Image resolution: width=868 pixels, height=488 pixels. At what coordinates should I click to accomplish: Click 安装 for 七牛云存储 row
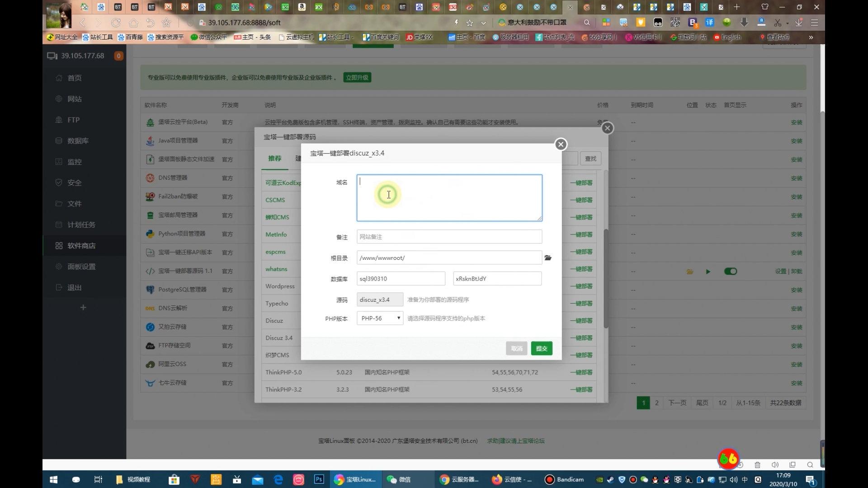[x=797, y=383]
